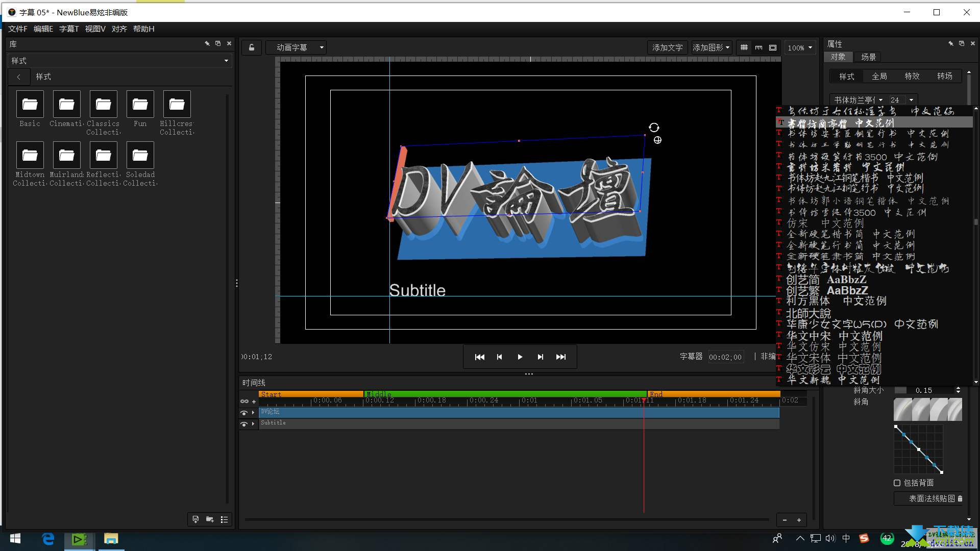Open the 字幕T menu
Screen dimensions: 980x551
pyautogui.click(x=69, y=29)
